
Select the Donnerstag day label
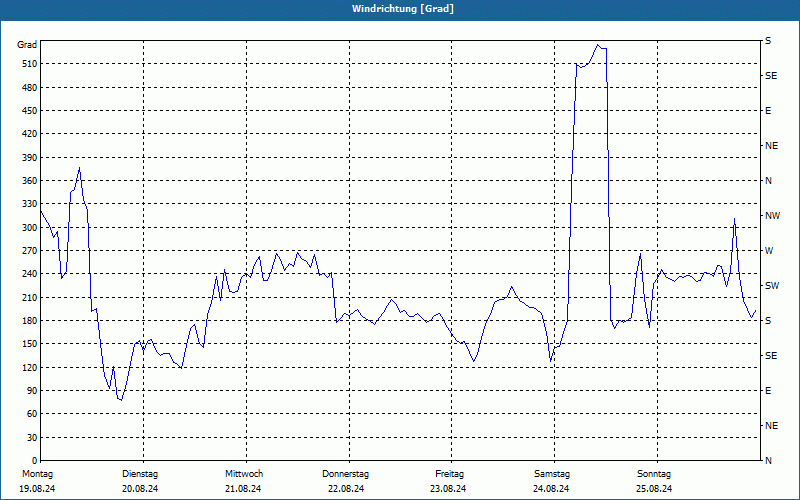345,474
